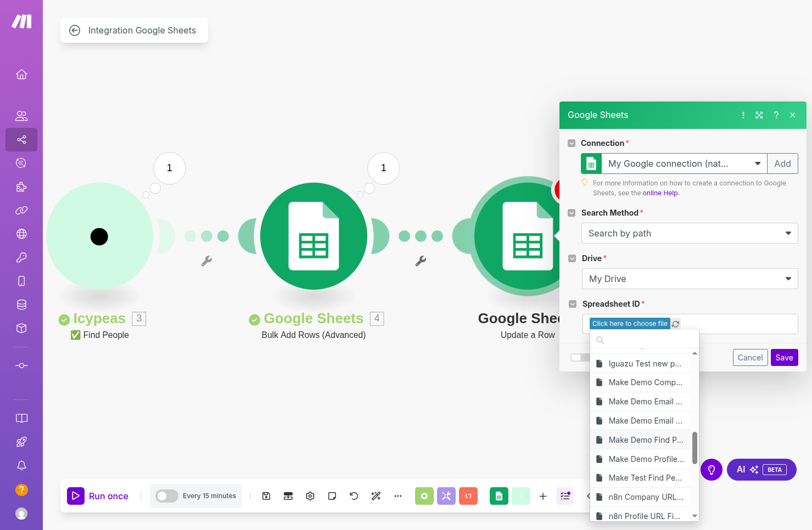The height and width of the screenshot is (530, 812).
Task: Toggle the Connection section checkbox
Action: [x=572, y=143]
